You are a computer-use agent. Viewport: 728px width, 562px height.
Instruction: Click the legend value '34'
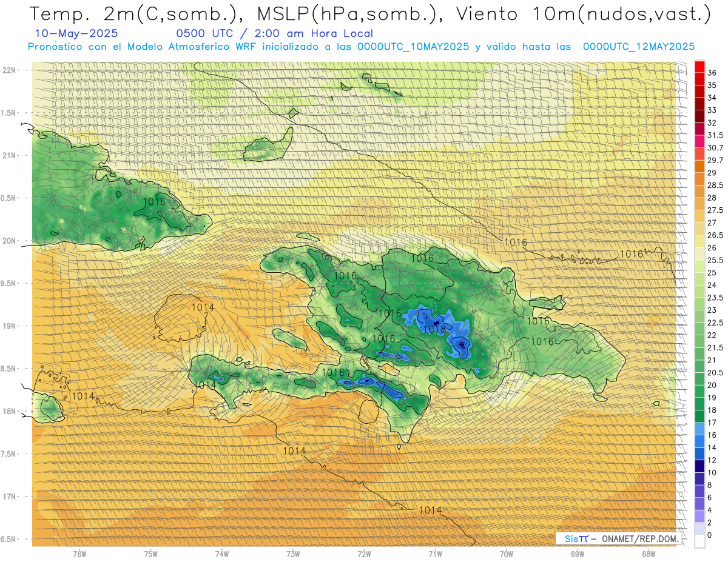pyautogui.click(x=712, y=98)
